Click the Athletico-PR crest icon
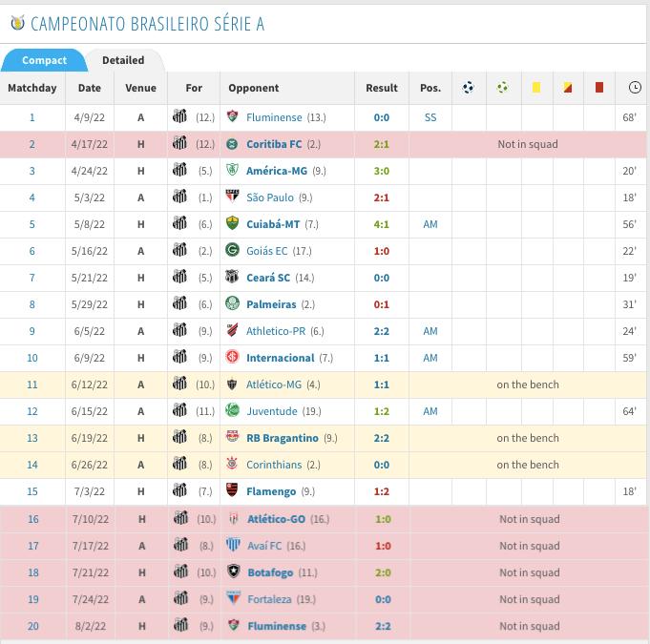Screen dimensions: 650x644 (232, 330)
